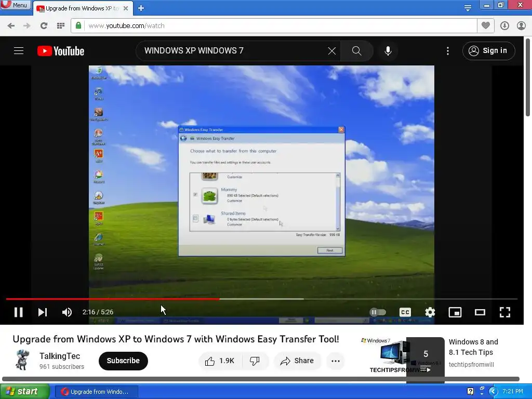Toggle the autoplay switch
This screenshot has height=399, width=532.
pyautogui.click(x=378, y=312)
